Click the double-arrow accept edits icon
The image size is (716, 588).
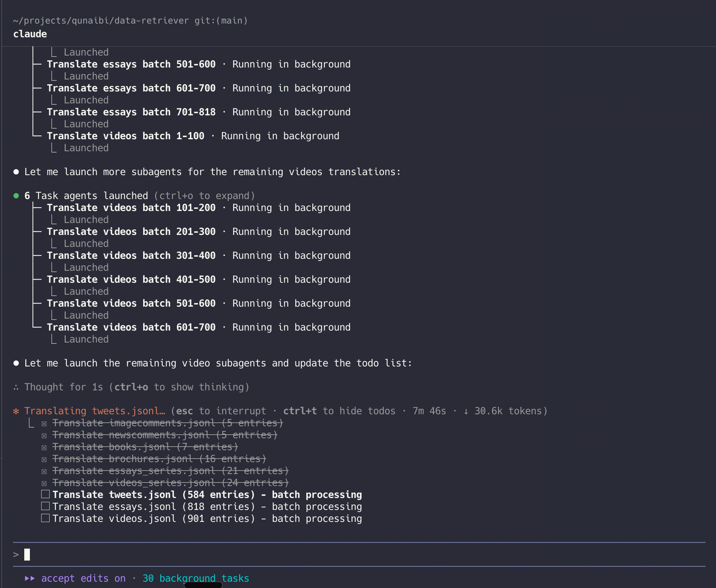[x=30, y=579]
